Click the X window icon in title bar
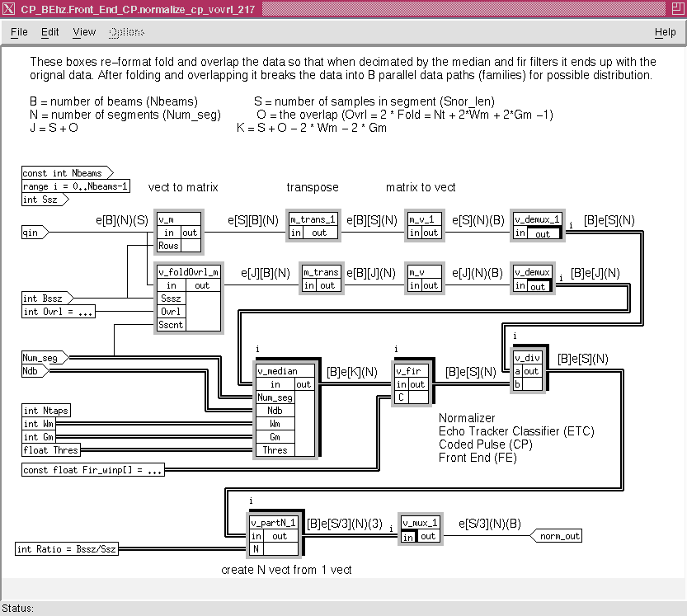The width and height of the screenshot is (687, 616). 9,9
